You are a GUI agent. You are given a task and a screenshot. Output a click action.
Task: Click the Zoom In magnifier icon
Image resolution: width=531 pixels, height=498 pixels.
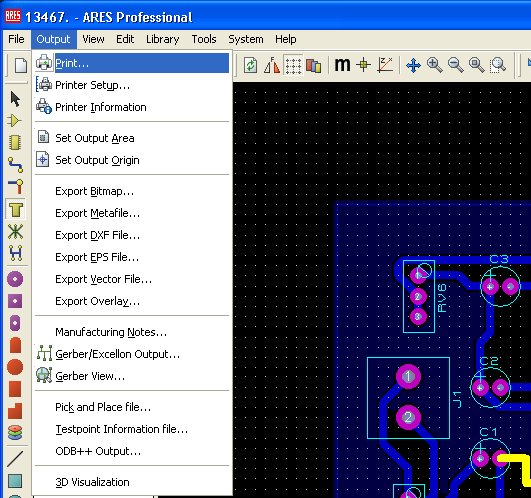[x=434, y=65]
